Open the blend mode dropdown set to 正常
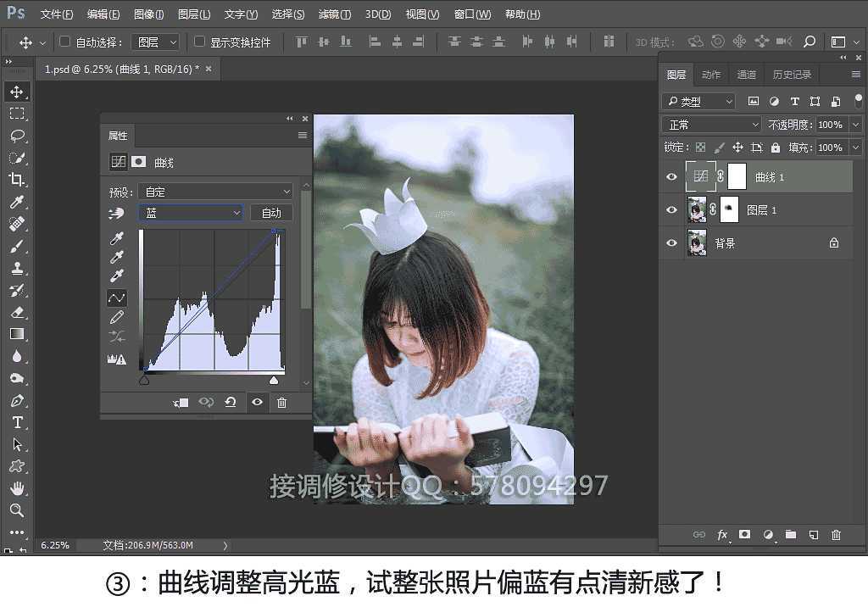This screenshot has width=868, height=607. coord(710,124)
